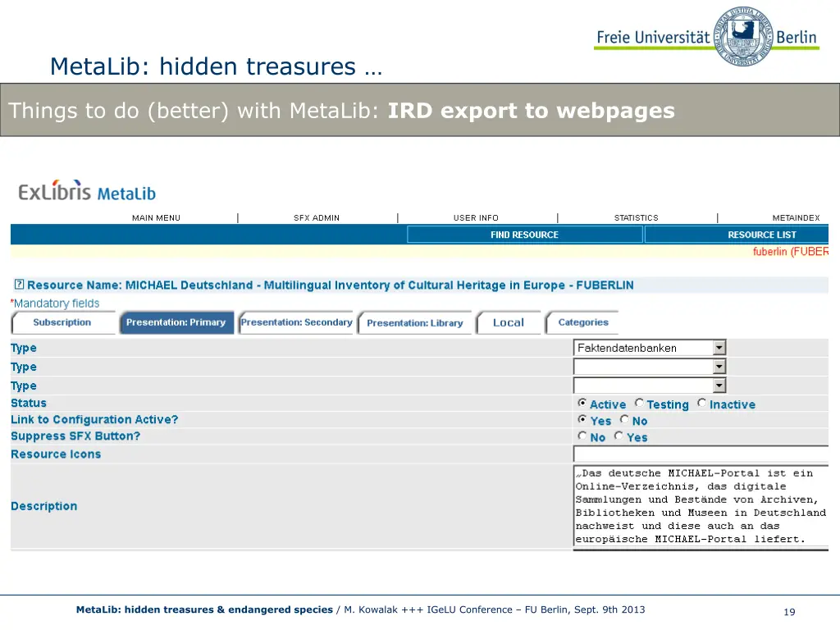This screenshot has width=840, height=630.
Task: Click the 'Suppress SFX Button?' label
Action: tap(75, 436)
